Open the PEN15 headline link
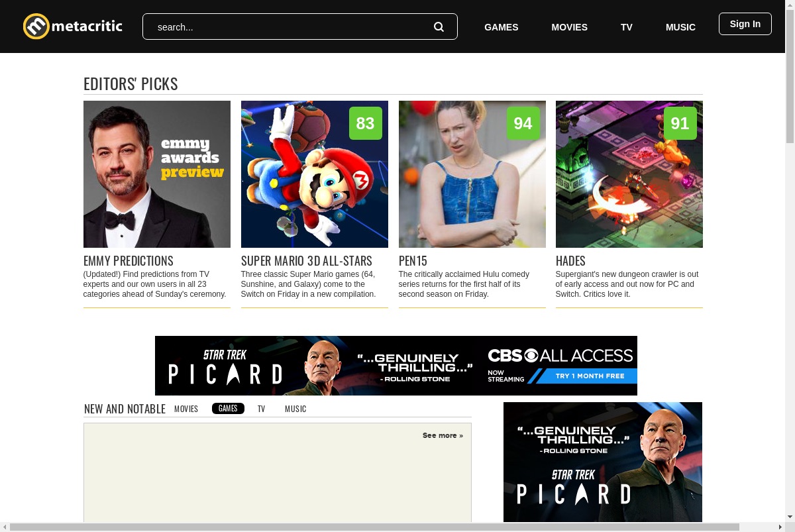 coord(413,260)
